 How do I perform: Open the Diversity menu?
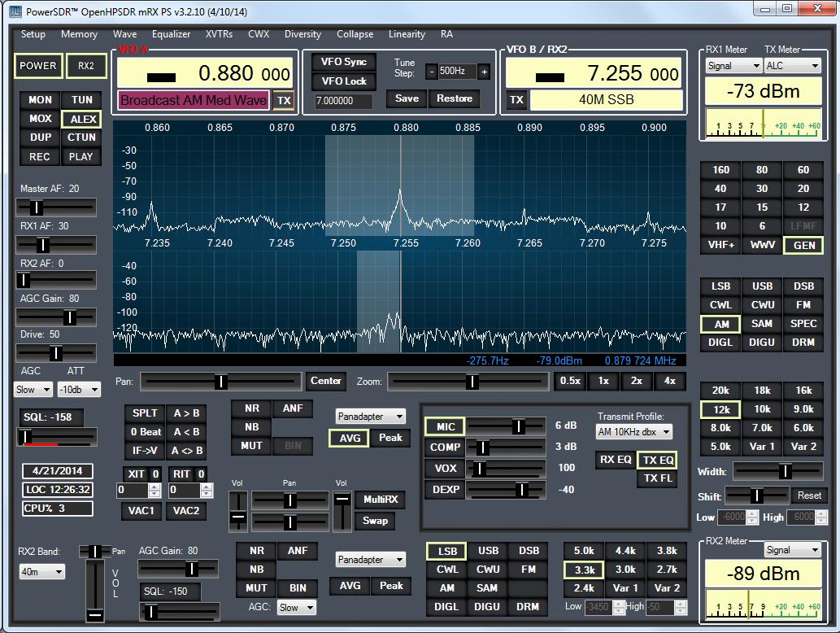click(x=302, y=34)
